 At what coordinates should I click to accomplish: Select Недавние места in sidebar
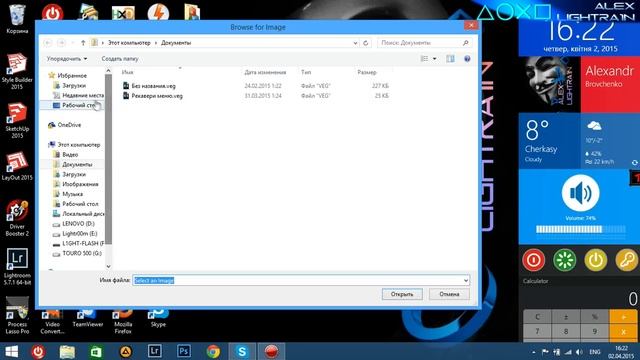78,95
